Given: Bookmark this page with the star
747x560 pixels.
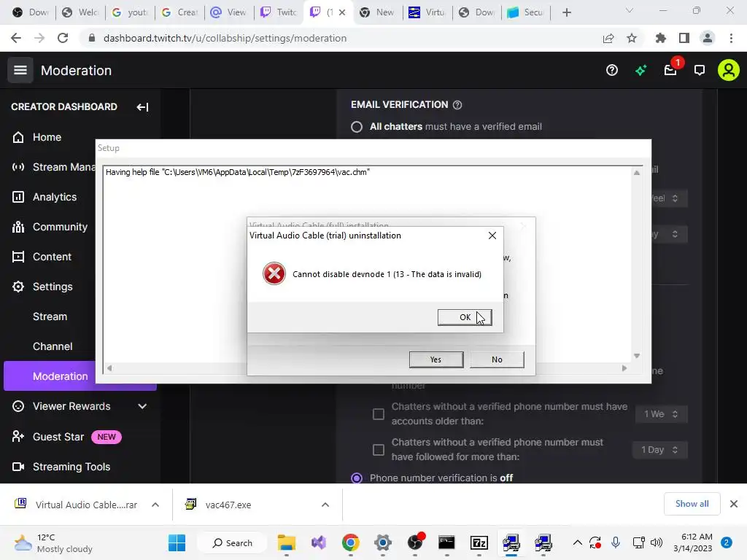Looking at the screenshot, I should pyautogui.click(x=632, y=38).
